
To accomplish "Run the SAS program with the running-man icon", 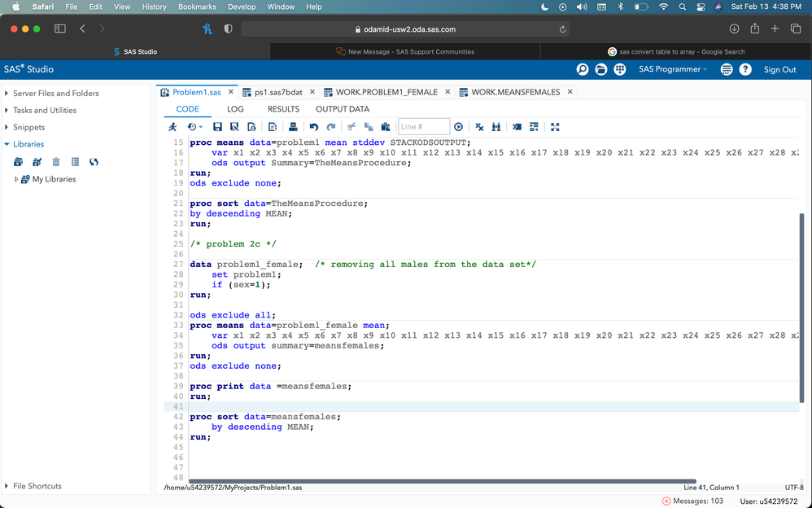I will (172, 127).
